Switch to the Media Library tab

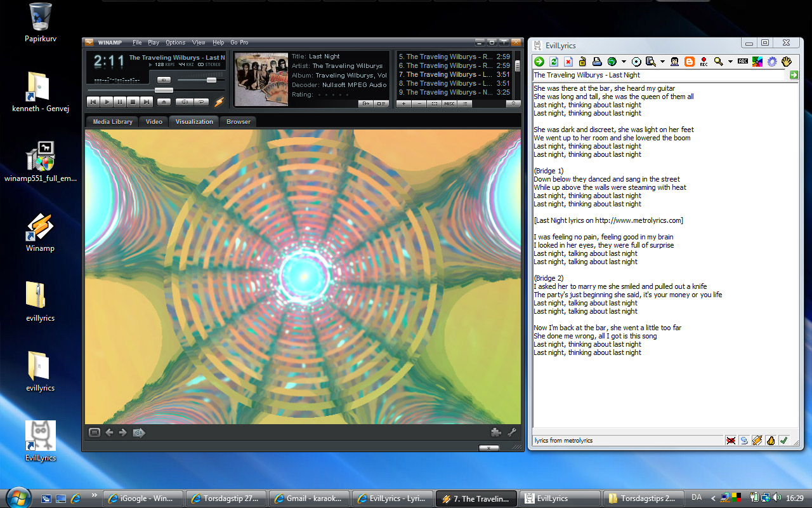coord(112,121)
